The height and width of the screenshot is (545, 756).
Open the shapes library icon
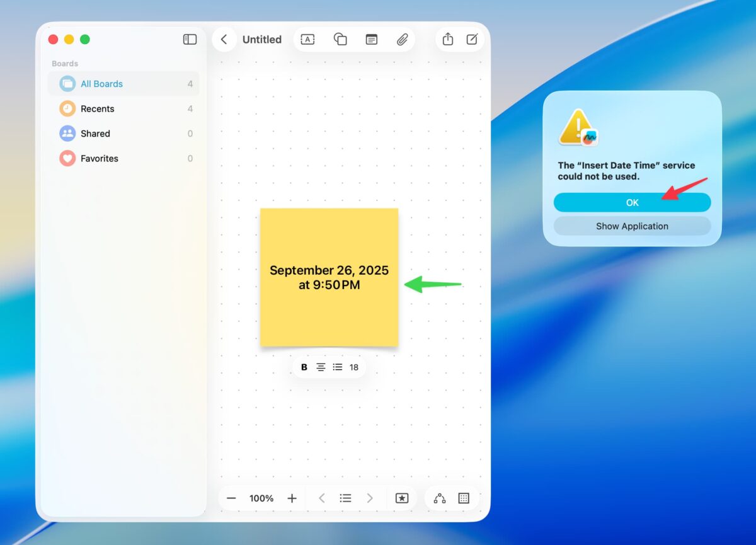340,39
